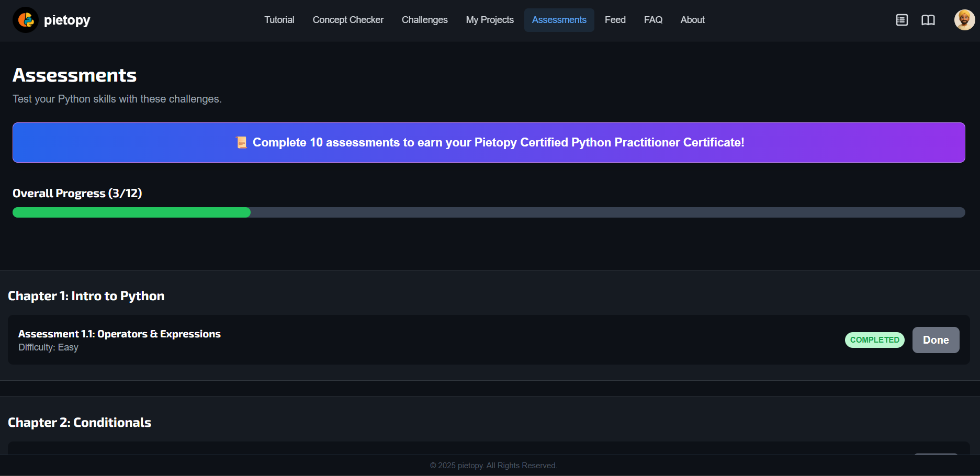This screenshot has height=476, width=980.
Task: Click the user profile avatar
Action: pyautogui.click(x=964, y=19)
